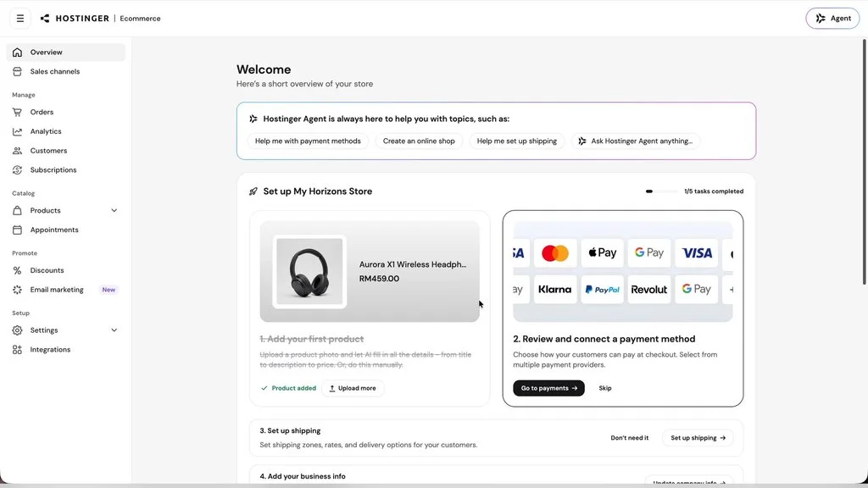Go to Sales channels
The width and height of the screenshot is (868, 488).
pyautogui.click(x=66, y=71)
